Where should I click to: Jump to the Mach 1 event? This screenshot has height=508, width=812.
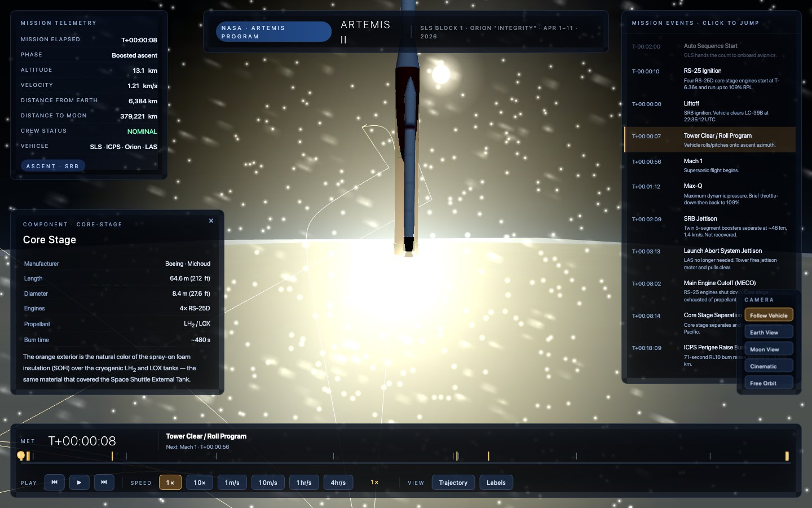pyautogui.click(x=710, y=165)
